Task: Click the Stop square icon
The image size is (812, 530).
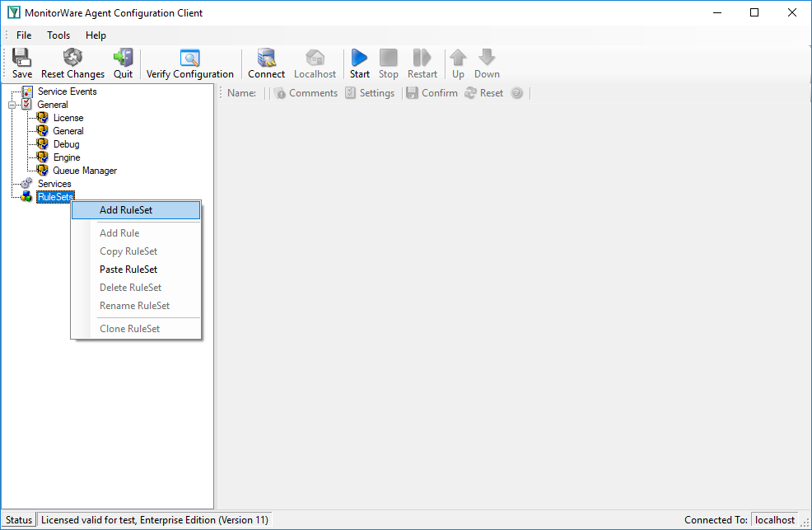Action: [x=389, y=58]
